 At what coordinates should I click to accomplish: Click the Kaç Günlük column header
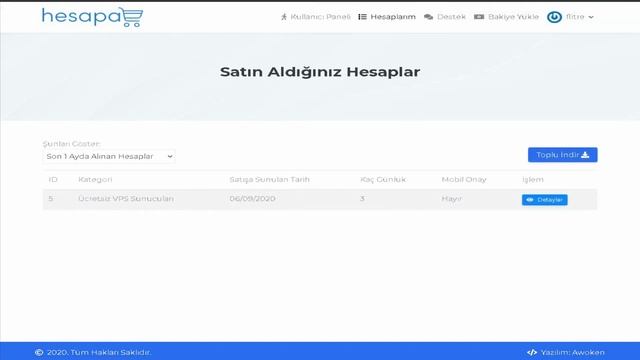coord(383,179)
